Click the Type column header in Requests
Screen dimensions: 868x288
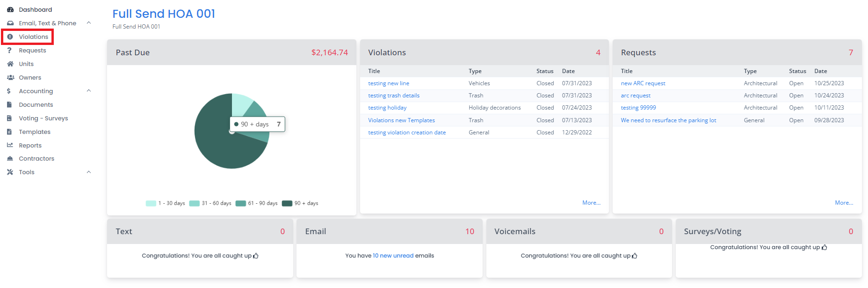tap(750, 71)
